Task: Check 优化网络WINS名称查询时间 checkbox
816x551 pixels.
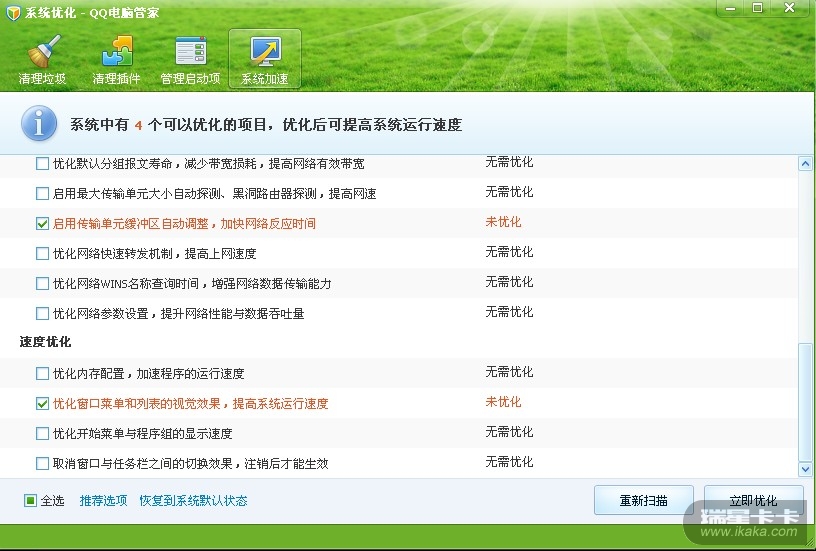Action: (x=42, y=284)
